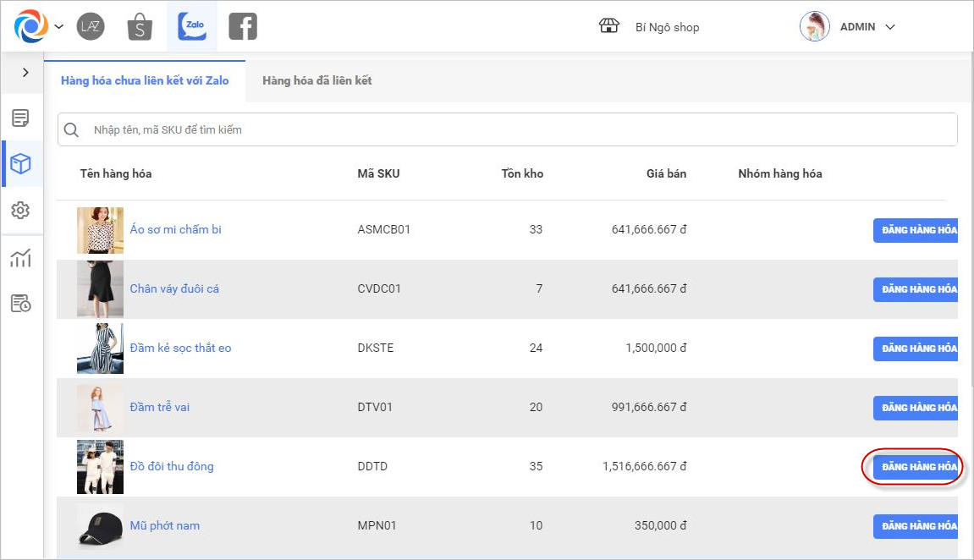974x560 pixels.
Task: Open the orders list sidebar icon
Action: pos(20,118)
